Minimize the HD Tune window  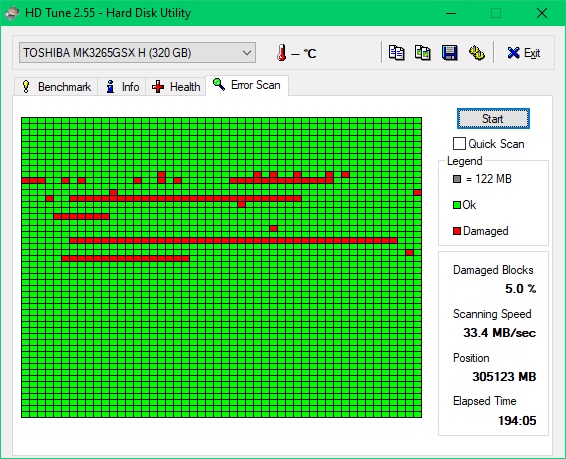(x=451, y=13)
